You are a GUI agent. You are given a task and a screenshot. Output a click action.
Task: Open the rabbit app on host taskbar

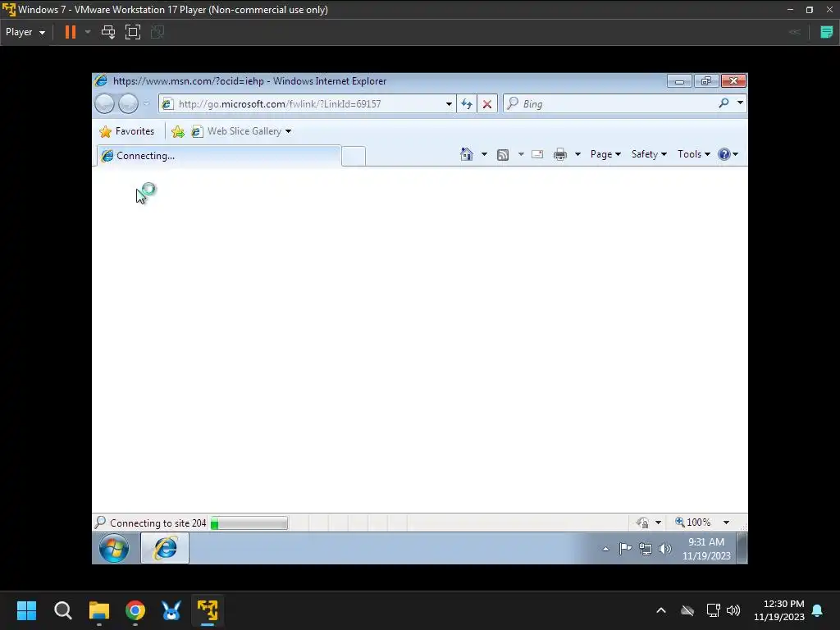(171, 610)
